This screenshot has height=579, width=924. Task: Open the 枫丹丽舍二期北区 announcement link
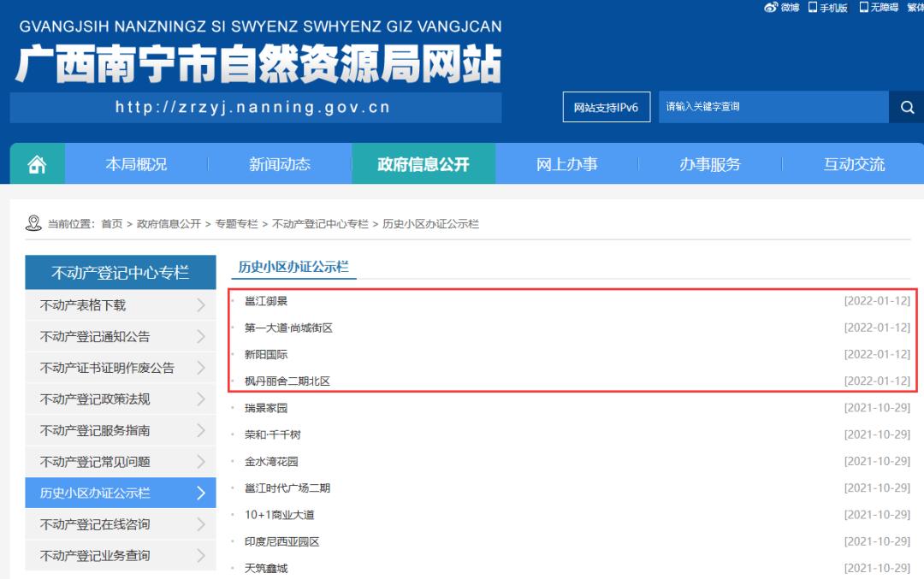pos(287,380)
